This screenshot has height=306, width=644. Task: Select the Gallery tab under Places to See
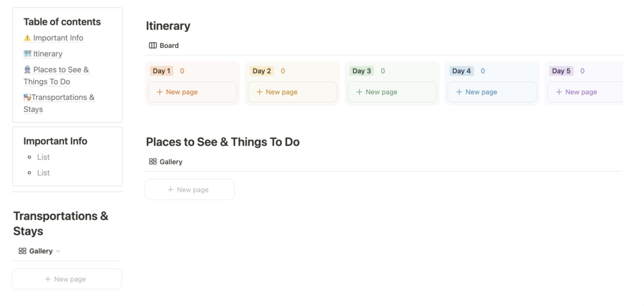coord(171,162)
